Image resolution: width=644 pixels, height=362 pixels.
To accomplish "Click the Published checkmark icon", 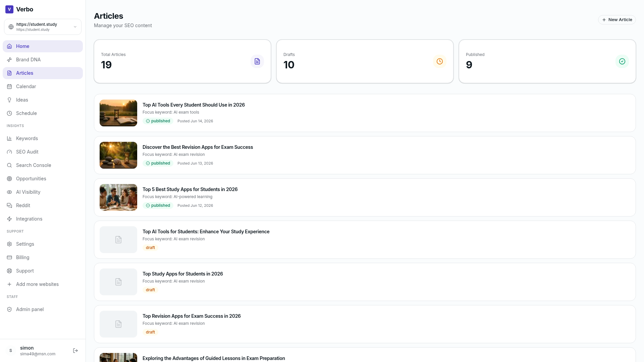I will [x=622, y=61].
